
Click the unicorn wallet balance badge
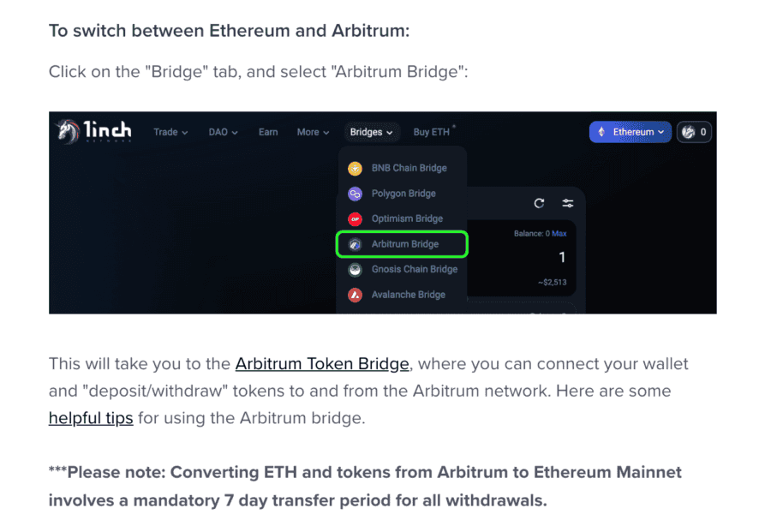pyautogui.click(x=694, y=132)
